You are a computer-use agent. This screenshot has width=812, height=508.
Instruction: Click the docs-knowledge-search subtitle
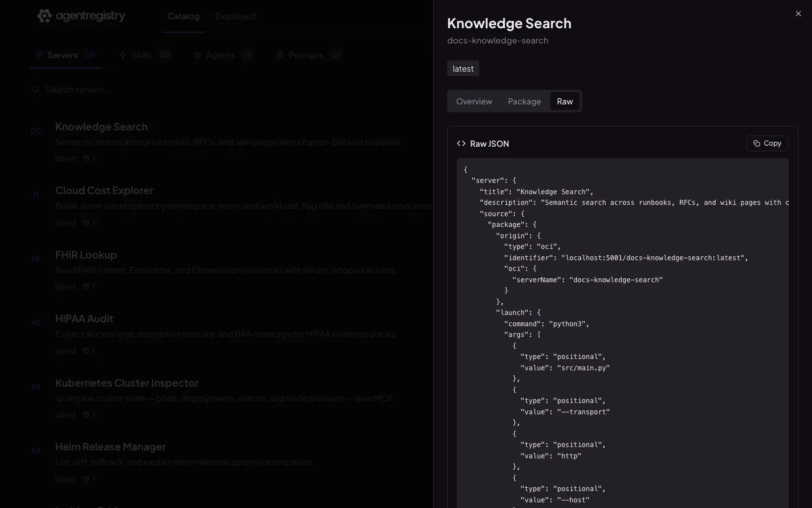pyautogui.click(x=497, y=41)
